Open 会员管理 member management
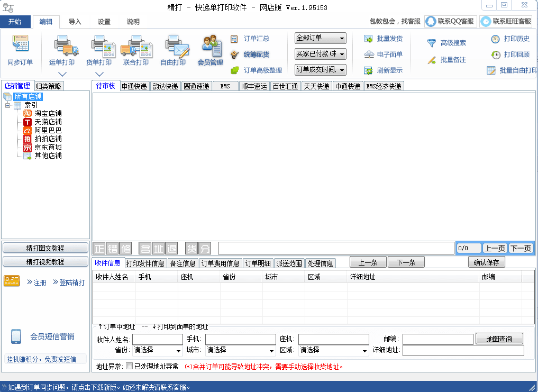 (x=211, y=50)
